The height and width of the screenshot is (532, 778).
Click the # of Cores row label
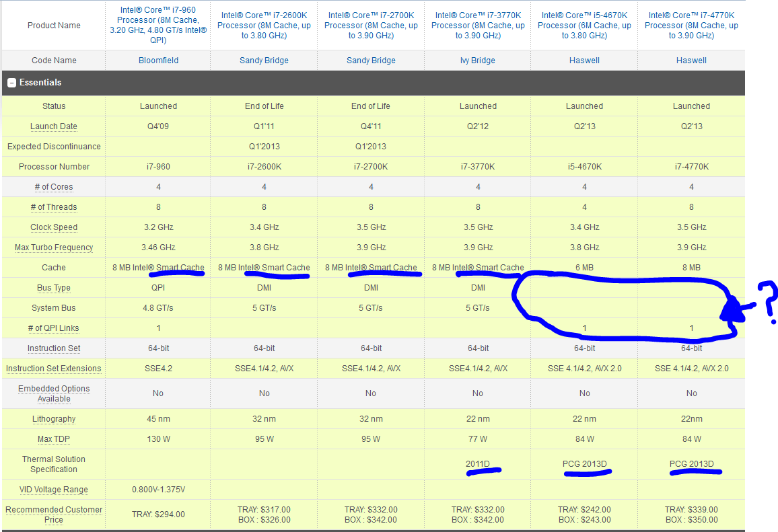click(x=54, y=187)
